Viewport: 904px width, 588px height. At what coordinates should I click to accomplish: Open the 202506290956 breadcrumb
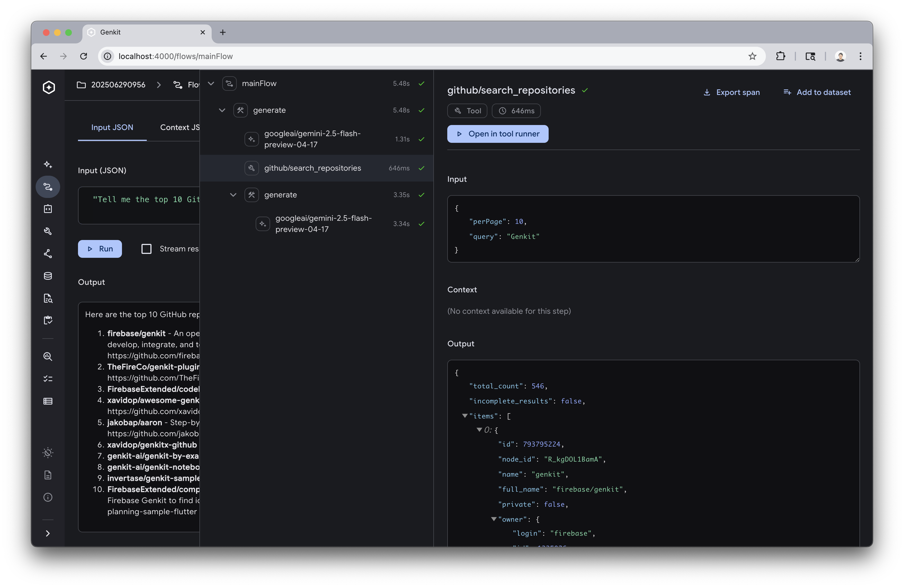point(118,85)
